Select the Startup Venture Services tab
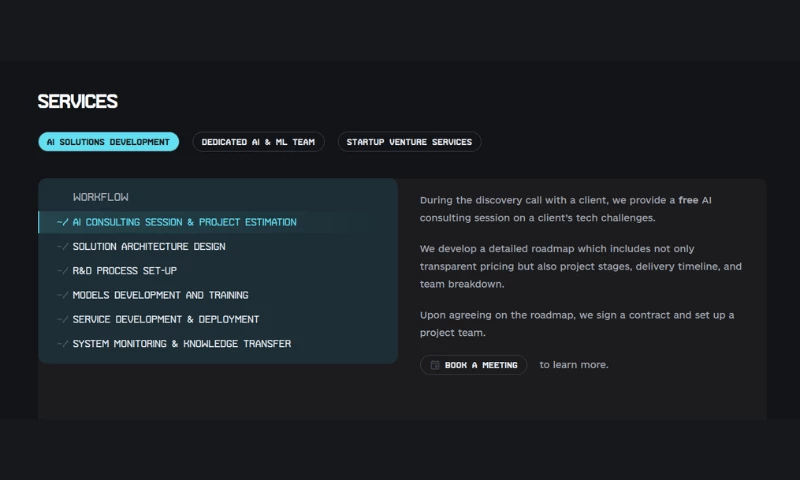The width and height of the screenshot is (800, 480). pyautogui.click(x=409, y=142)
